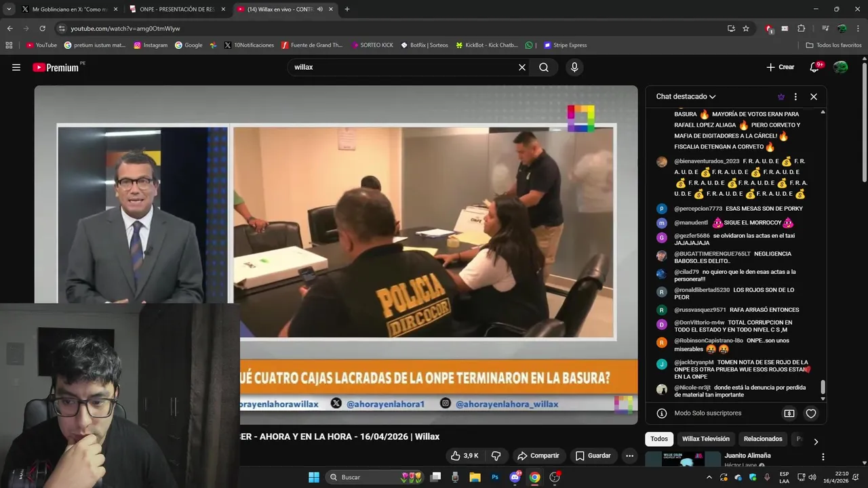Click the taskbar Buscar search box
Screen dimensions: 868x488
[376, 477]
